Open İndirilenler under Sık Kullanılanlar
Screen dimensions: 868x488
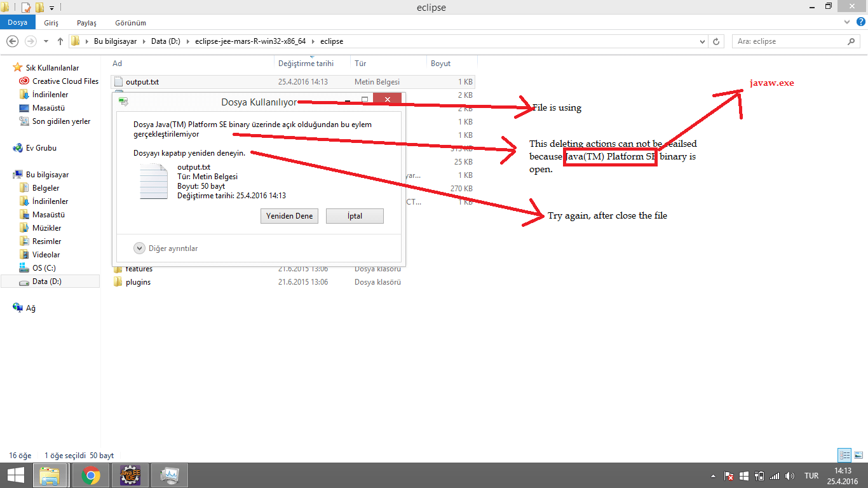pyautogui.click(x=50, y=95)
